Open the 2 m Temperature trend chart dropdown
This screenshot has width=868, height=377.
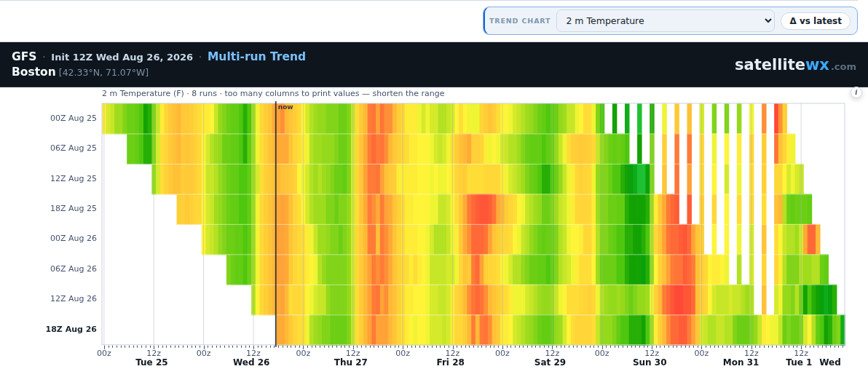tap(666, 21)
